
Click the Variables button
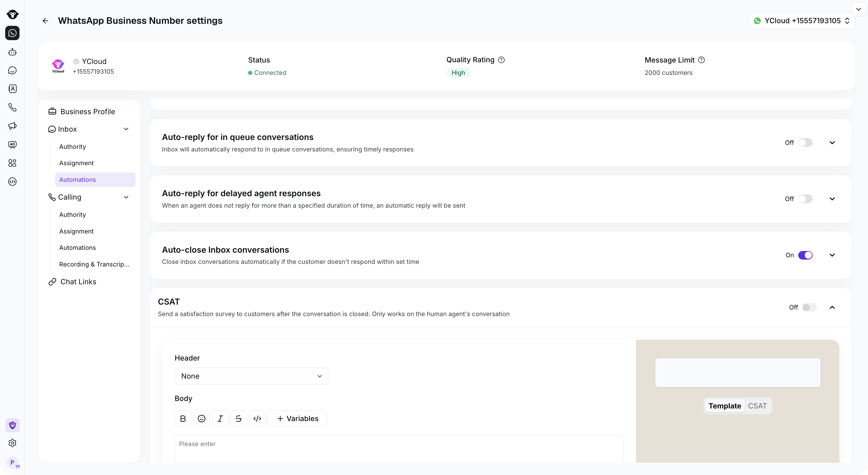(297, 419)
